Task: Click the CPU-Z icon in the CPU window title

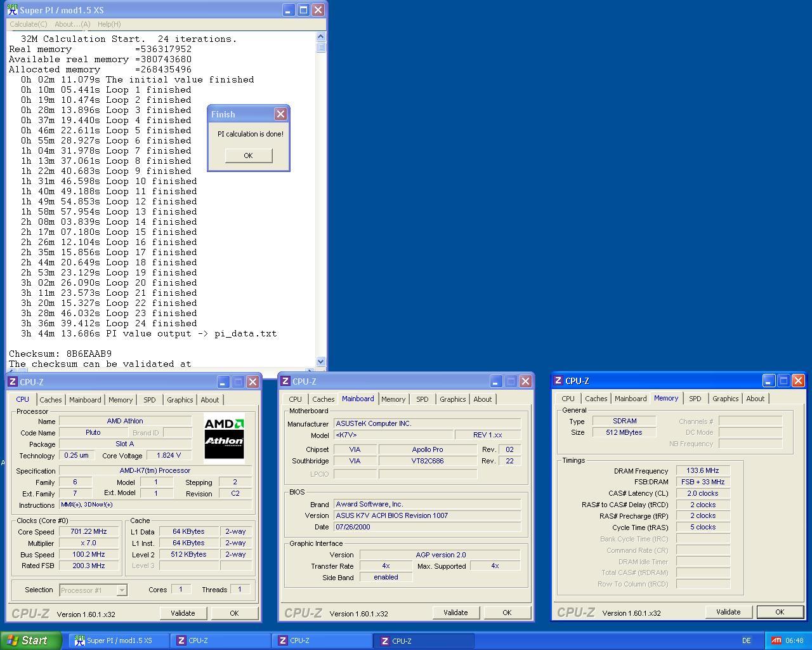Action: (x=13, y=381)
